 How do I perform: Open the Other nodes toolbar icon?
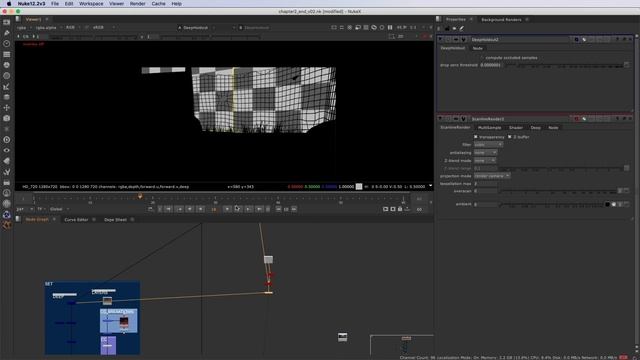click(x=7, y=182)
